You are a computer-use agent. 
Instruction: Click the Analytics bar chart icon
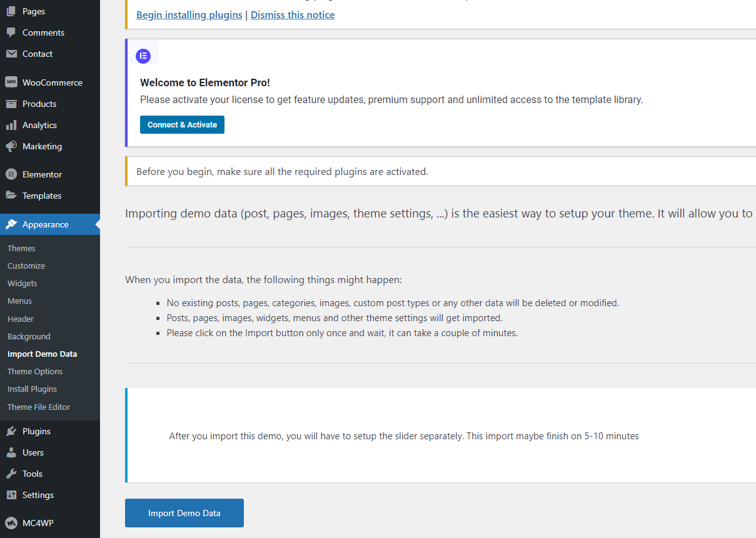point(11,125)
